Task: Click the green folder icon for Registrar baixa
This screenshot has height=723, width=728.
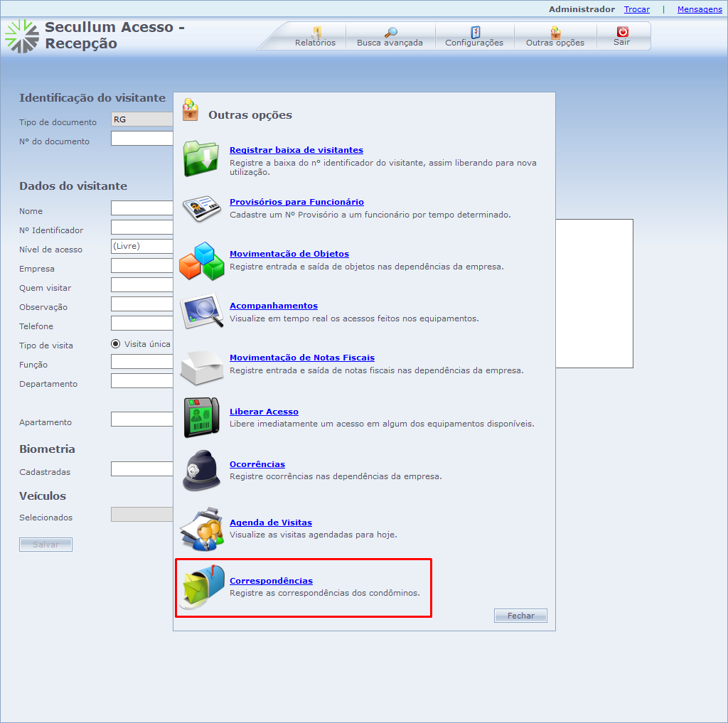Action: point(202,158)
